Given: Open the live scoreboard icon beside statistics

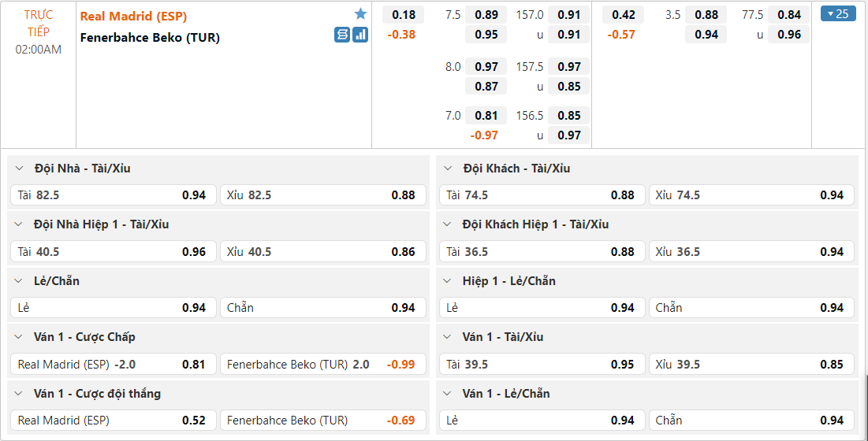Looking at the screenshot, I should 342,35.
